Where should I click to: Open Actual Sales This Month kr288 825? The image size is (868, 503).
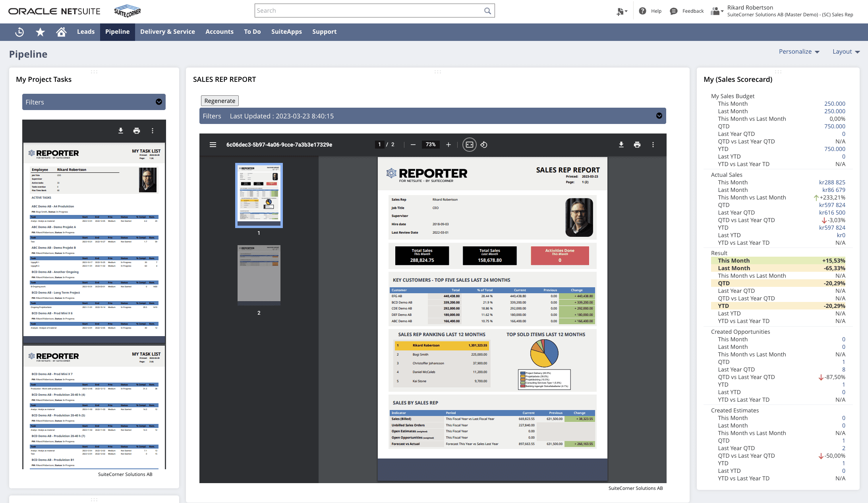pos(832,182)
